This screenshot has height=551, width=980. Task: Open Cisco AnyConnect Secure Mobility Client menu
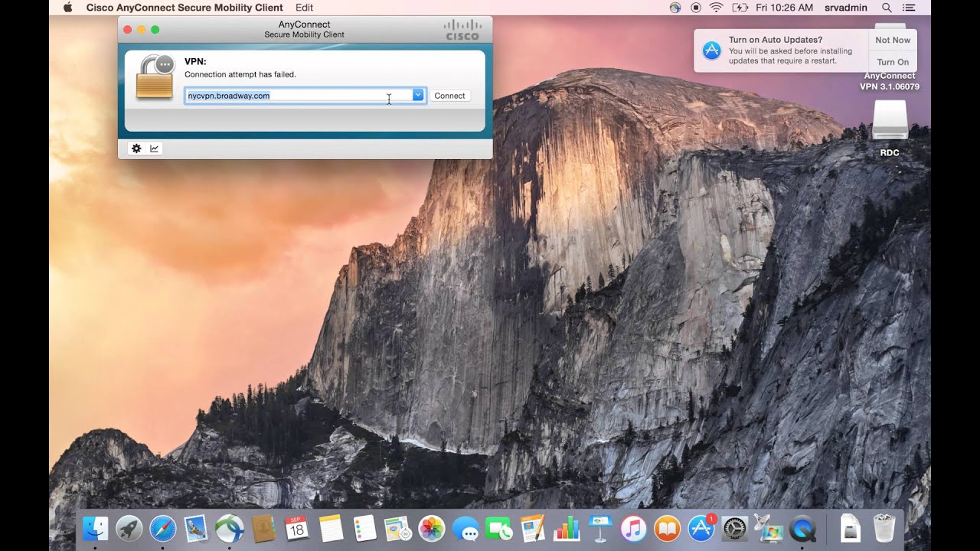185,8
